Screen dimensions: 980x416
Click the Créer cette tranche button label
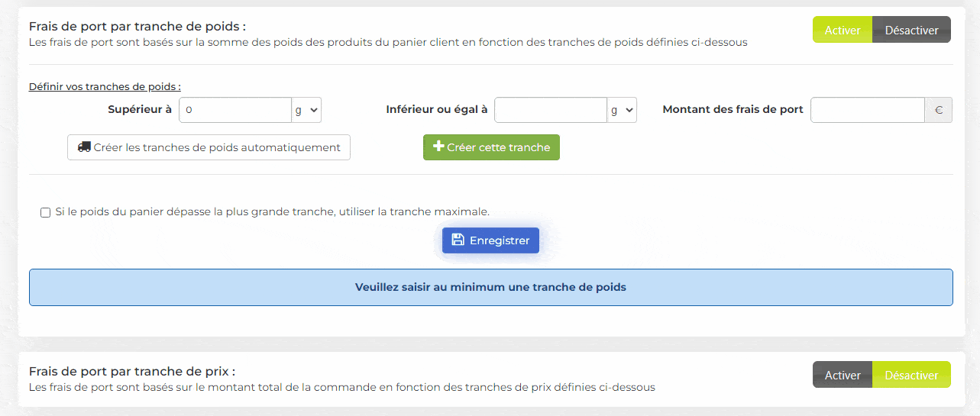tap(498, 147)
